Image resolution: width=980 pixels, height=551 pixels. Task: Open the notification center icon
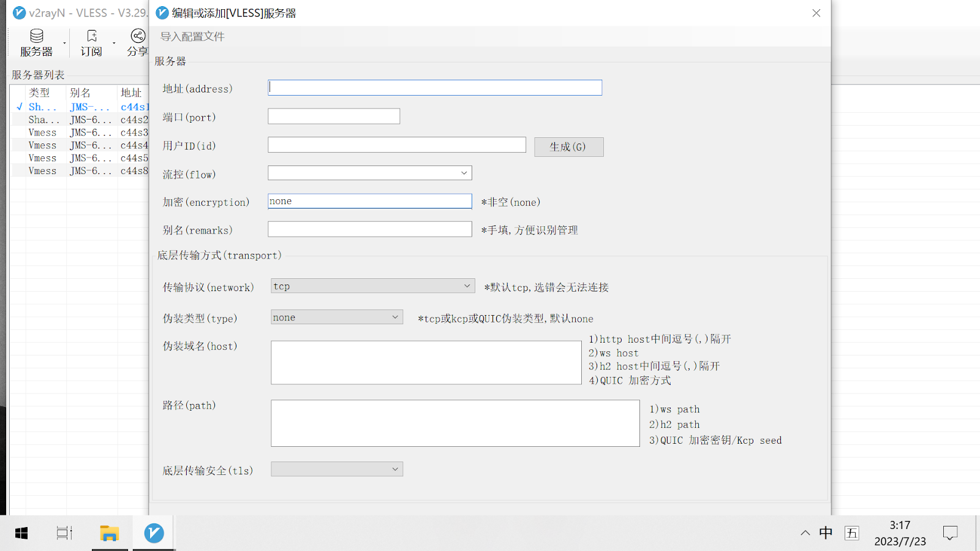950,533
